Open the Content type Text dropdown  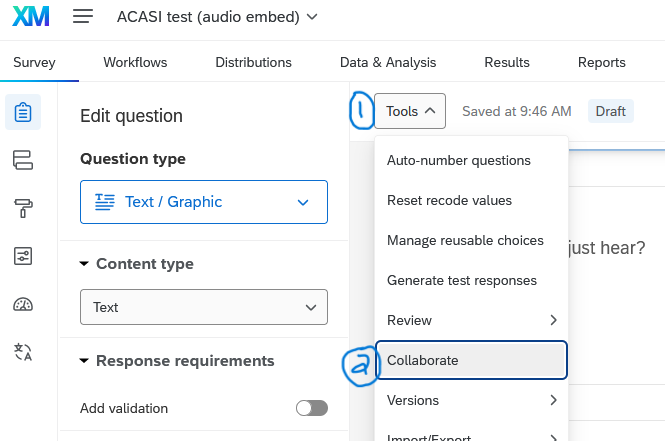click(204, 307)
